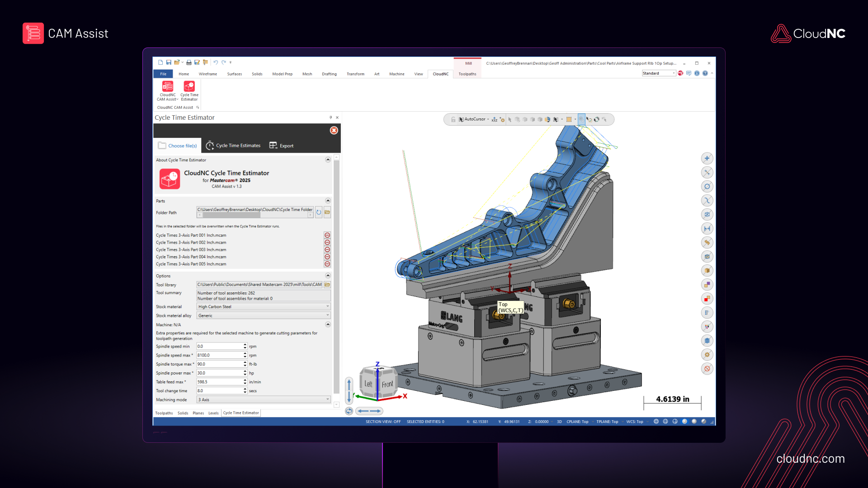Toggle the auto-hide pin on Cycle Time Estimator
The height and width of the screenshot is (488, 868).
click(x=330, y=117)
